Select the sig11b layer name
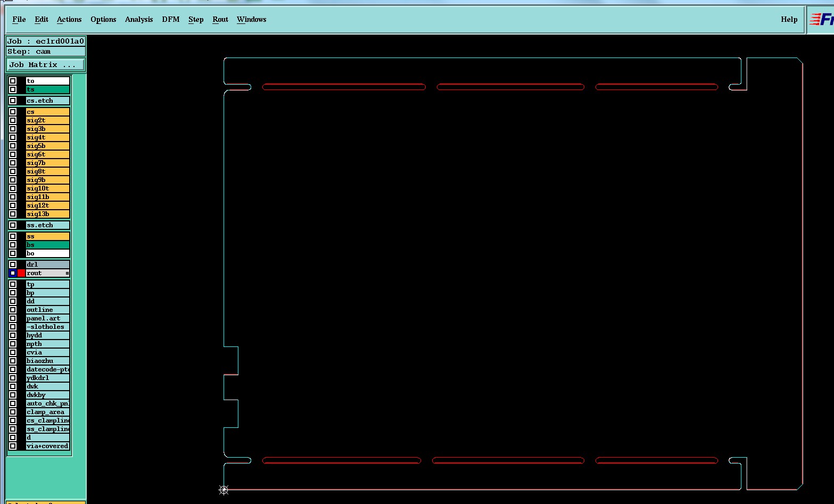The image size is (834, 504). coord(47,197)
